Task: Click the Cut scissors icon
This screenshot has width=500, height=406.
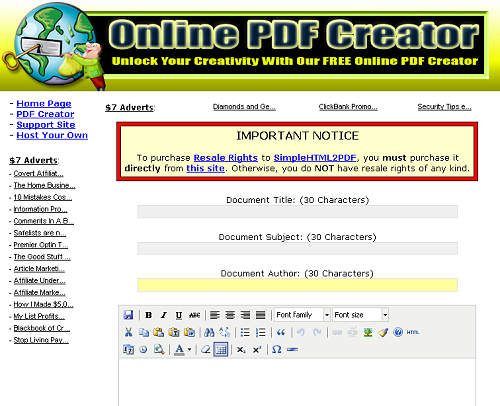Action: pyautogui.click(x=128, y=332)
